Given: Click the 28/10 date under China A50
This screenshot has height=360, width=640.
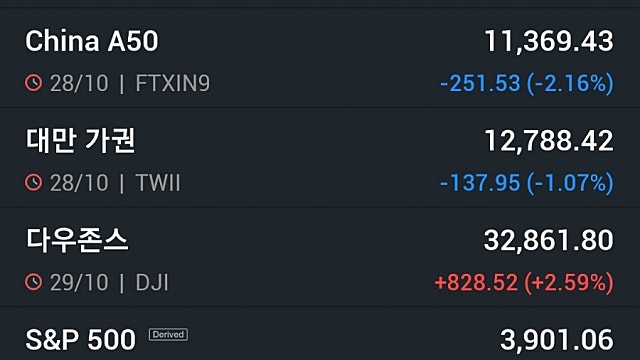Looking at the screenshot, I should pos(79,83).
